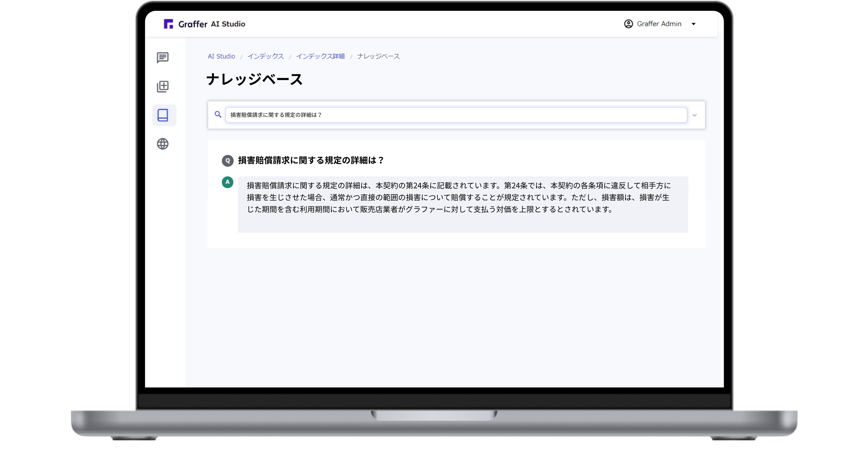
Task: Expand the Graffer Admin dropdown caret
Action: 694,24
